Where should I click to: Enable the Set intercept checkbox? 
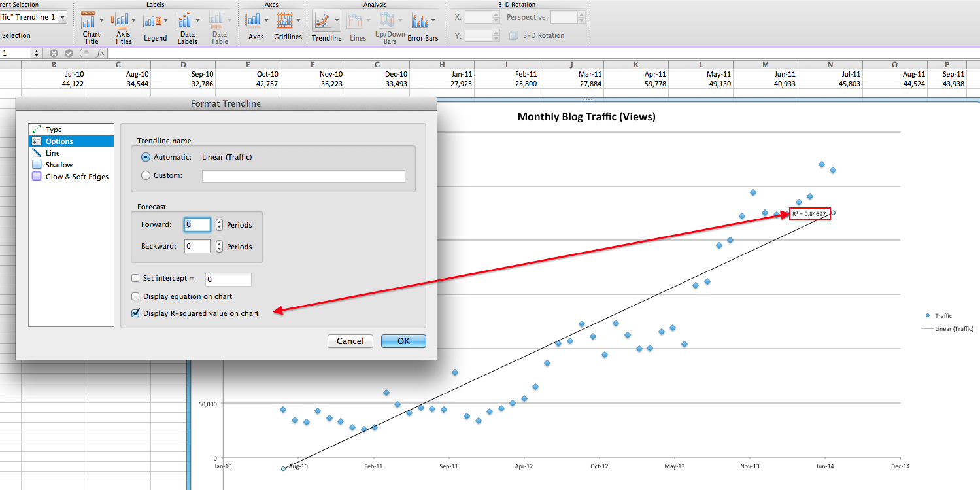pos(136,279)
